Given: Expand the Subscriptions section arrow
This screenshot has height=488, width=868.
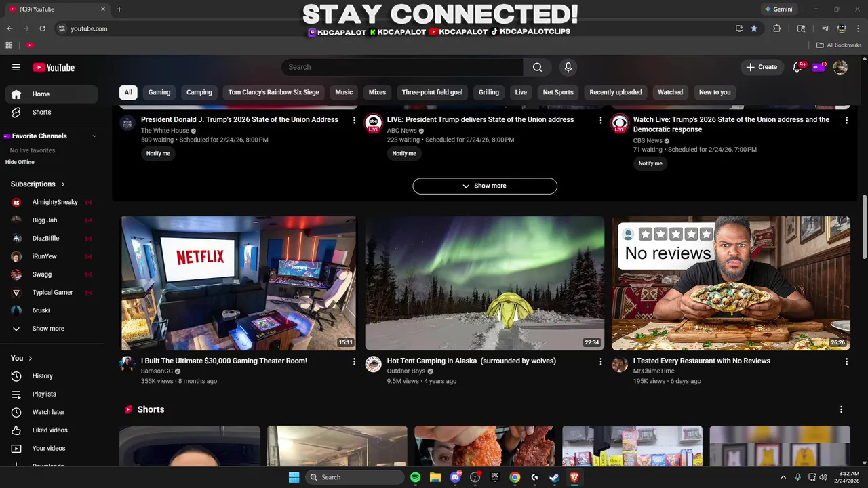Looking at the screenshot, I should pyautogui.click(x=63, y=184).
